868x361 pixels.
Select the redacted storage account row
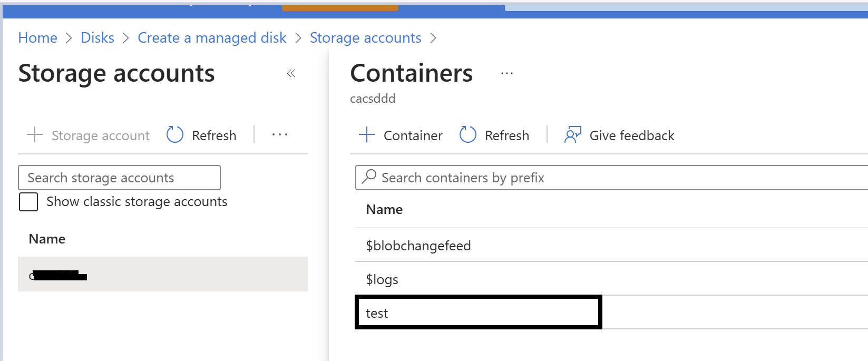click(163, 274)
